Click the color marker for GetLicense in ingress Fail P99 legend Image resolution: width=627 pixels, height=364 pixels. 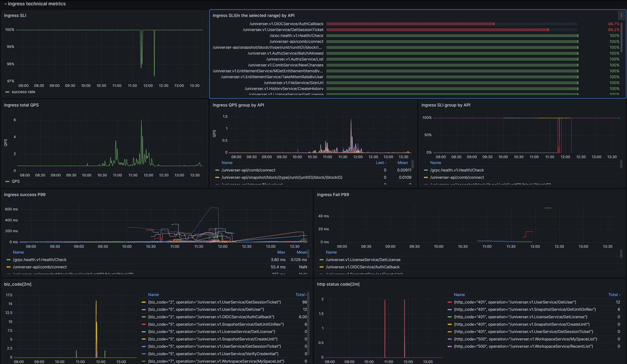tap(322, 260)
